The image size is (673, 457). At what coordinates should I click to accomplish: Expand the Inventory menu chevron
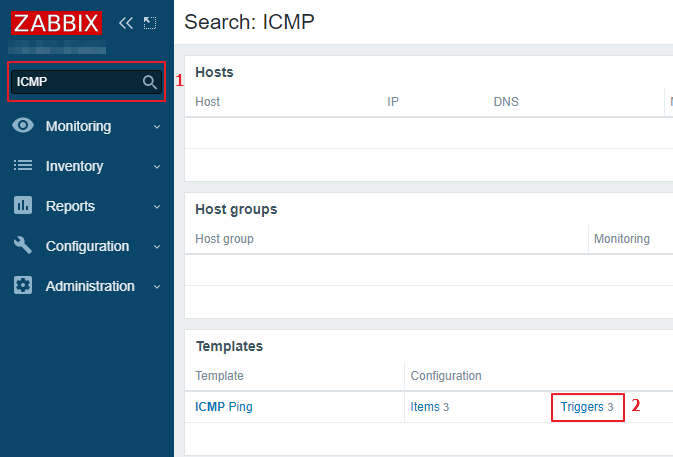tap(157, 166)
